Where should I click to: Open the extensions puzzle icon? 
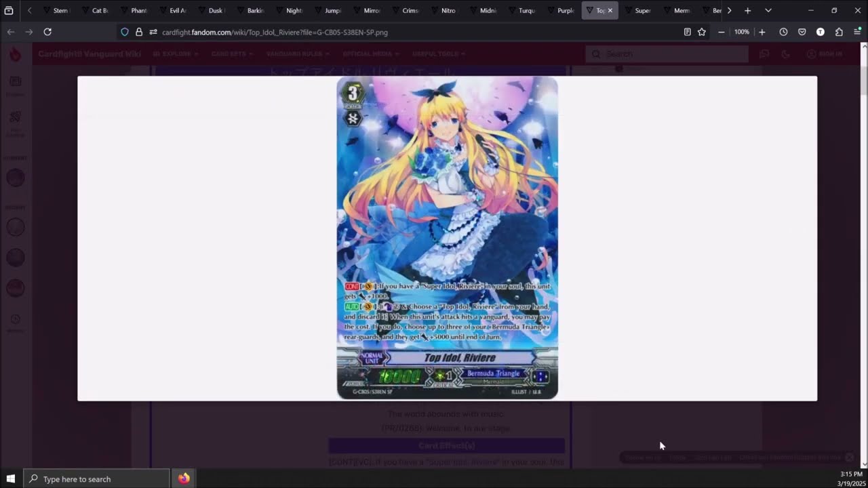(x=839, y=32)
